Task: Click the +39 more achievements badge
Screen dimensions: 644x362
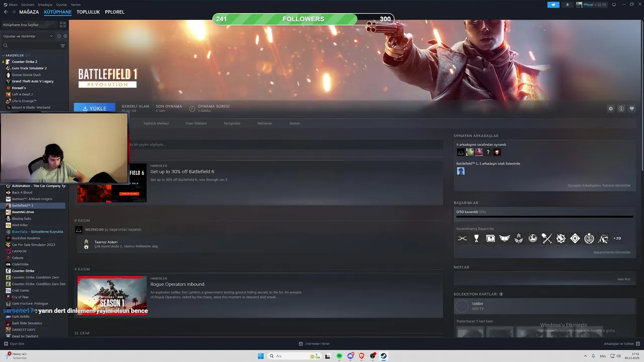Action: (617, 238)
